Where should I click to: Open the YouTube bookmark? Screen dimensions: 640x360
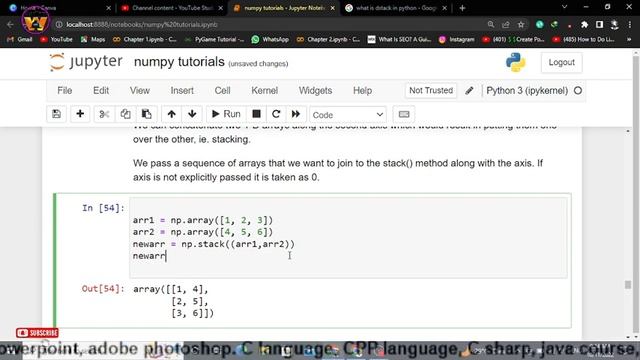(x=56, y=39)
